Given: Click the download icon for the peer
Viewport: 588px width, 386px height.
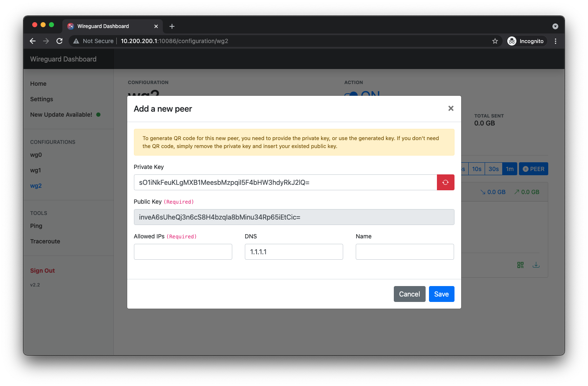Looking at the screenshot, I should coord(536,265).
